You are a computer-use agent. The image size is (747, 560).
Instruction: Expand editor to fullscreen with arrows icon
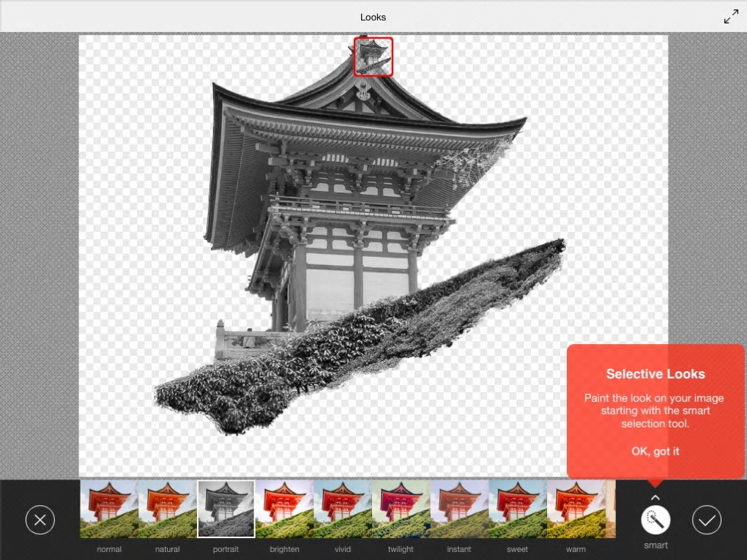click(x=731, y=17)
